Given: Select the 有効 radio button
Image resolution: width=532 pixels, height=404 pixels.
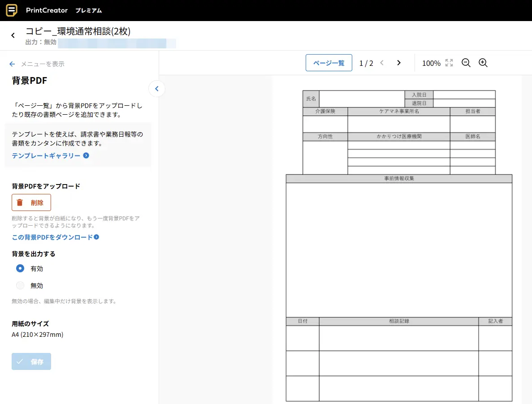Looking at the screenshot, I should click(x=20, y=269).
